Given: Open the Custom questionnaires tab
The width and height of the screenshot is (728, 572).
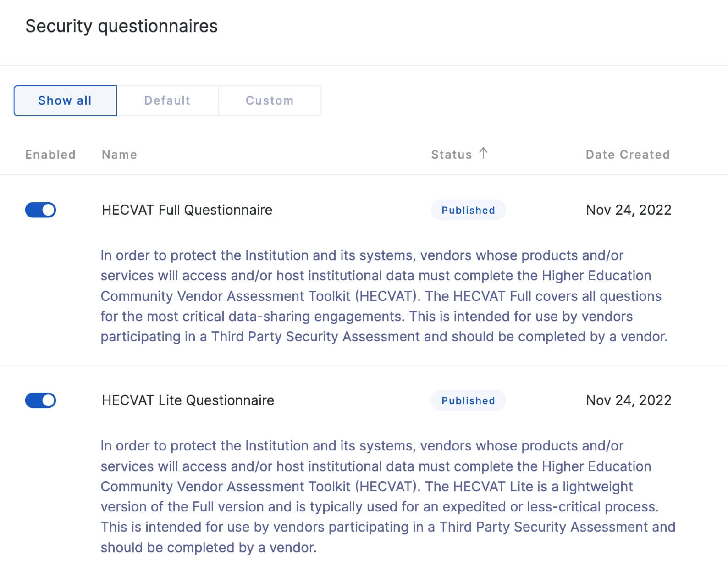Looking at the screenshot, I should pyautogui.click(x=270, y=100).
